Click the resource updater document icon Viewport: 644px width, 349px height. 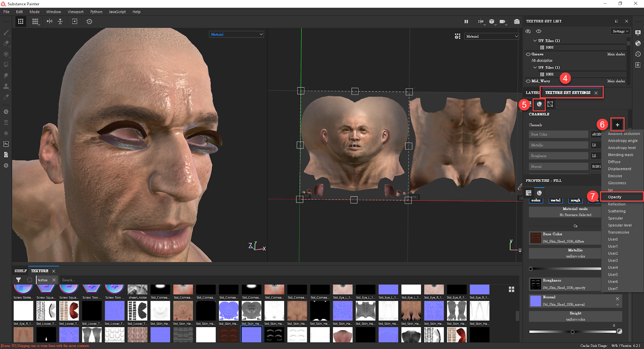(x=6, y=155)
